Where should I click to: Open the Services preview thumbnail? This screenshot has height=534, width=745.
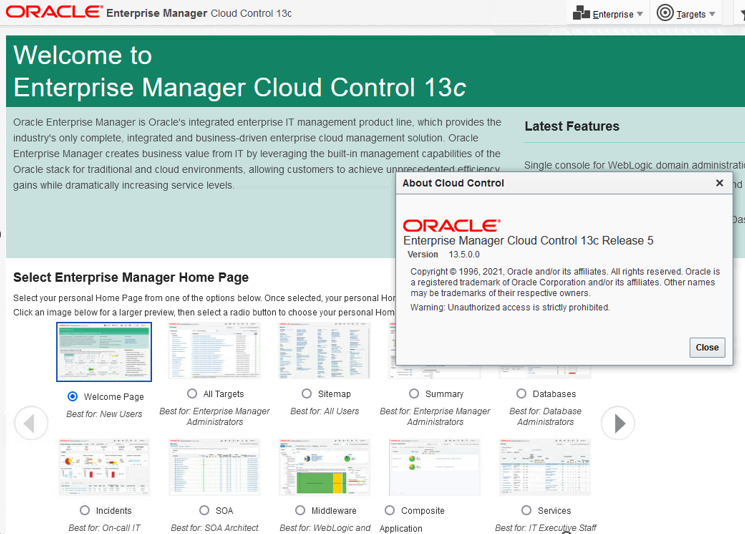[x=545, y=467]
